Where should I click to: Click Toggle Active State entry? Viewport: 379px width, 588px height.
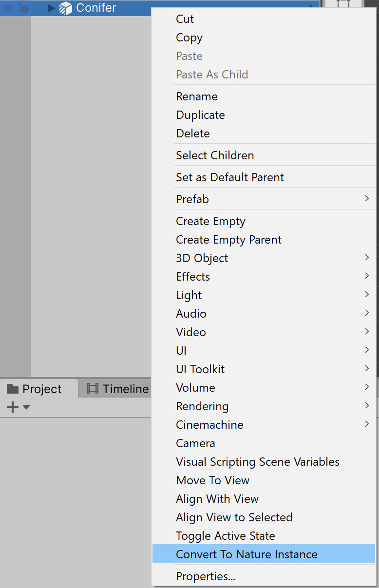(x=226, y=536)
